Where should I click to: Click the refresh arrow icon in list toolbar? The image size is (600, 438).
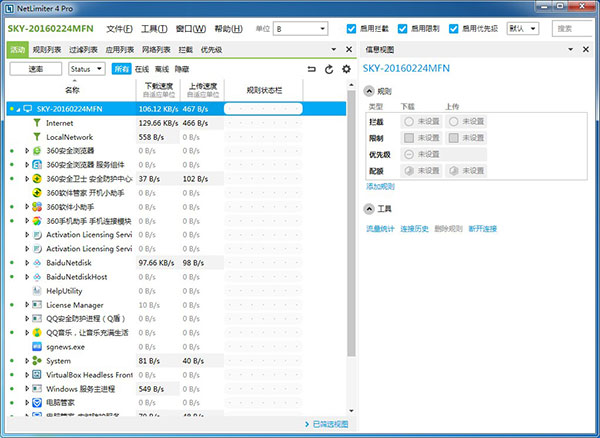click(x=313, y=69)
